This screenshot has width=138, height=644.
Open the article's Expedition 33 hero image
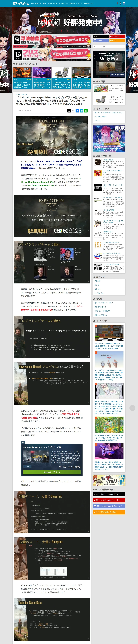[52, 136]
